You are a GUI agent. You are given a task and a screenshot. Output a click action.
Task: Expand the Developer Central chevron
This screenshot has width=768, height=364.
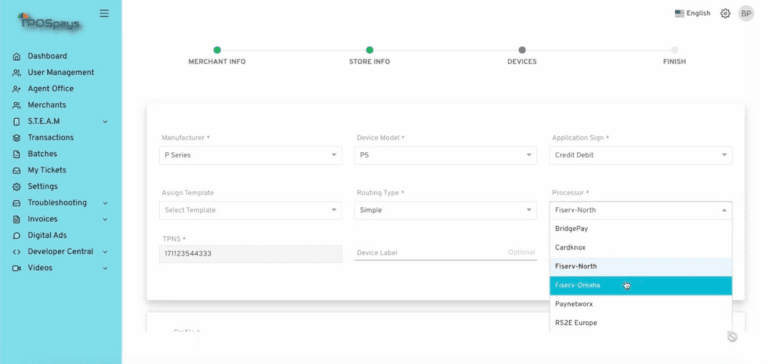click(105, 252)
